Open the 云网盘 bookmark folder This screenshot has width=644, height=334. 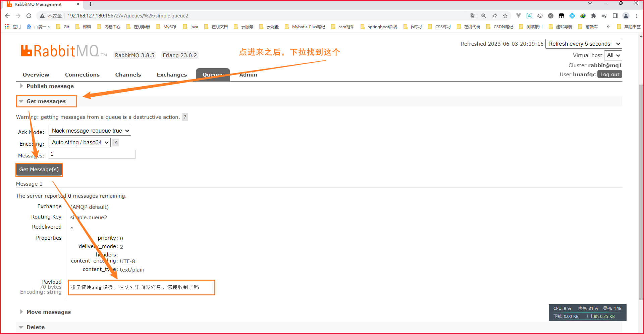pyautogui.click(x=269, y=27)
